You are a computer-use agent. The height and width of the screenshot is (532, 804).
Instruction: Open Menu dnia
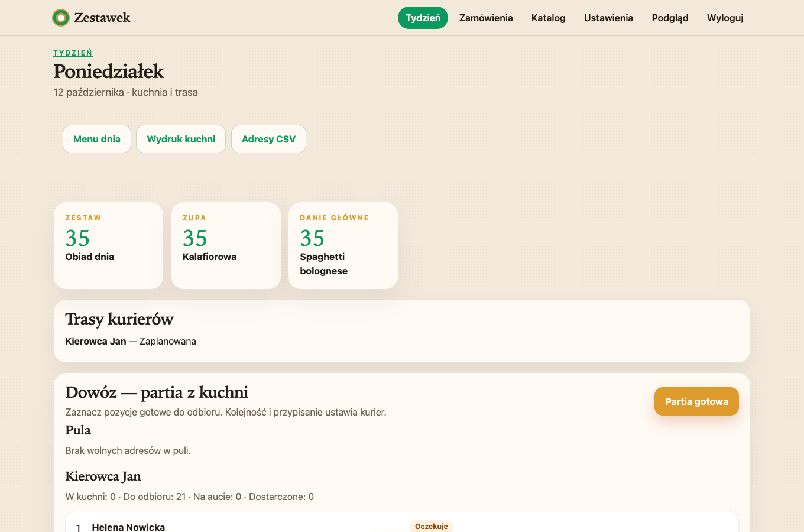[97, 139]
